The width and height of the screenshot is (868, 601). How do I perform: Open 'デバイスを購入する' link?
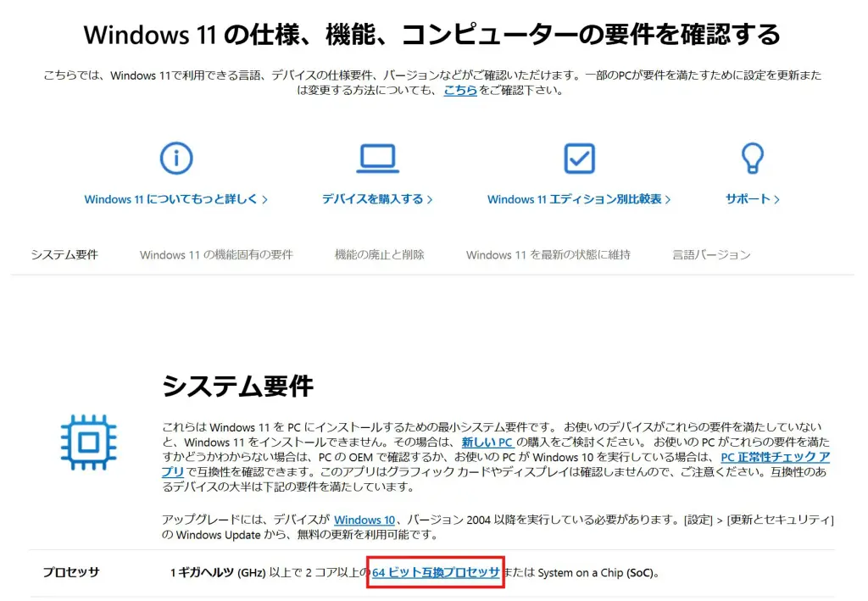[377, 199]
